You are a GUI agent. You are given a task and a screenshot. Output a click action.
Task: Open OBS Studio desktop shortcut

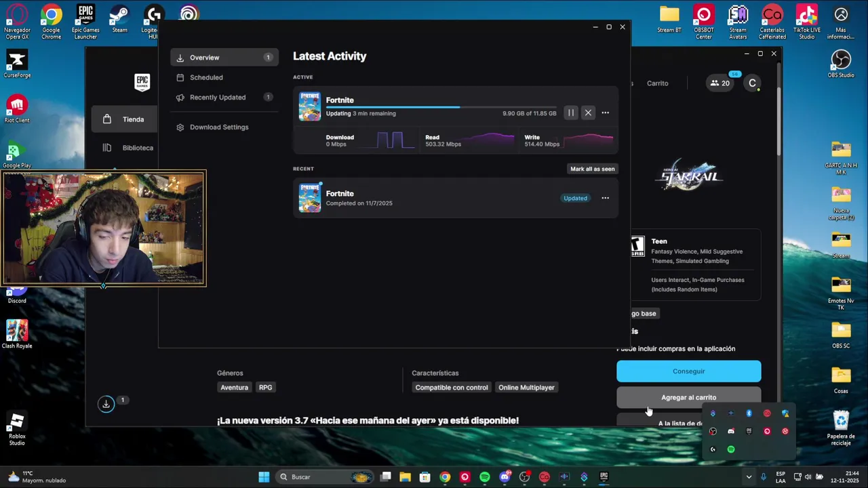pyautogui.click(x=841, y=64)
